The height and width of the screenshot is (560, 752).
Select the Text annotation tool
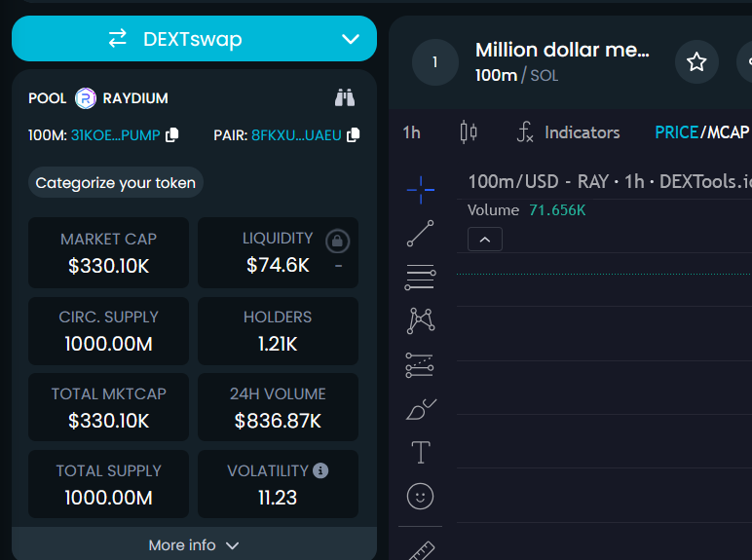421,452
